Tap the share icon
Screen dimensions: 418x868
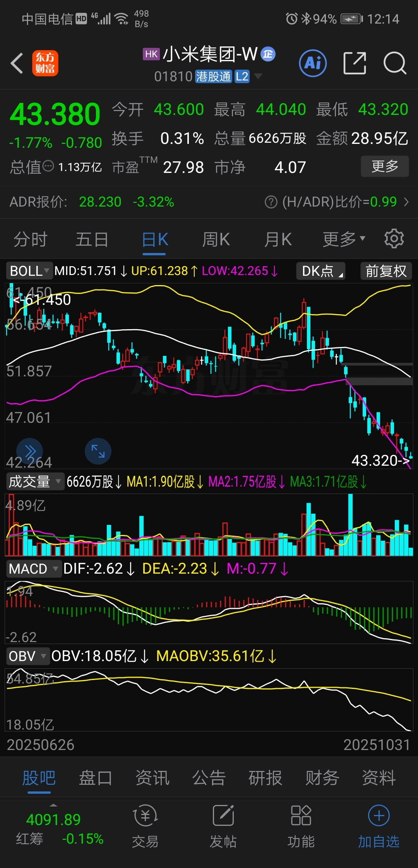click(x=355, y=63)
